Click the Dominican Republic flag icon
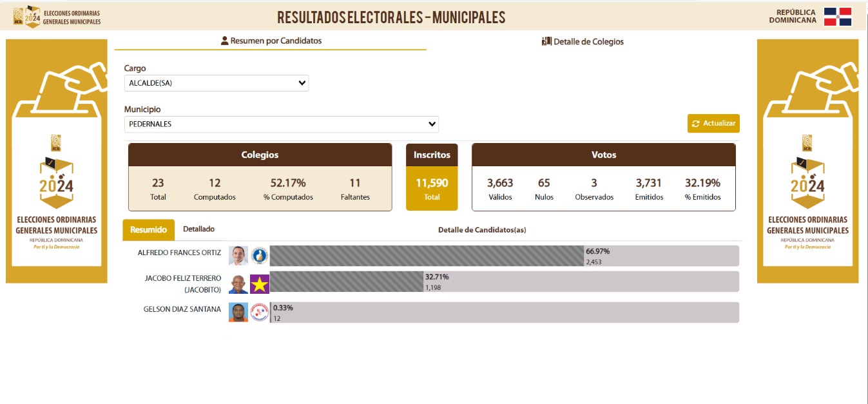This screenshot has width=868, height=404. [837, 17]
